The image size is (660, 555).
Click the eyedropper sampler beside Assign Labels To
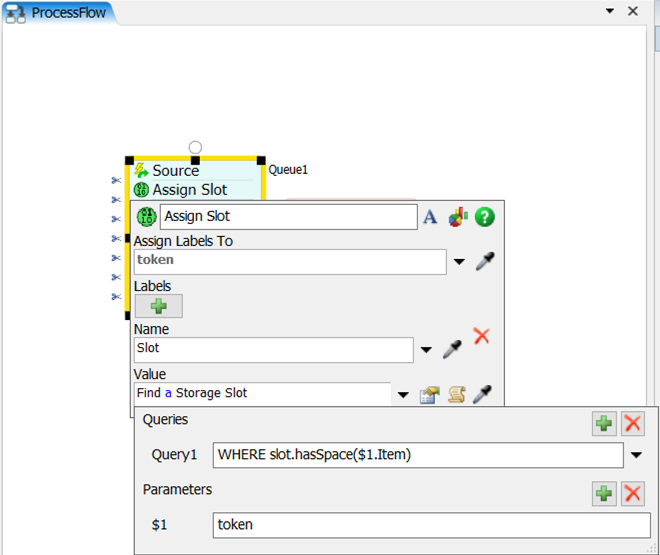[485, 262]
